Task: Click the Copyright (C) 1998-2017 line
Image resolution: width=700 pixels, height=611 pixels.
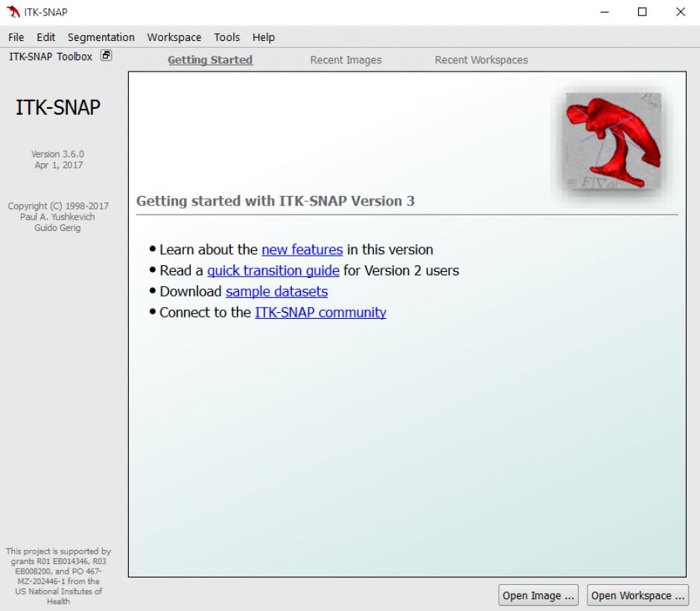Action: coord(58,206)
